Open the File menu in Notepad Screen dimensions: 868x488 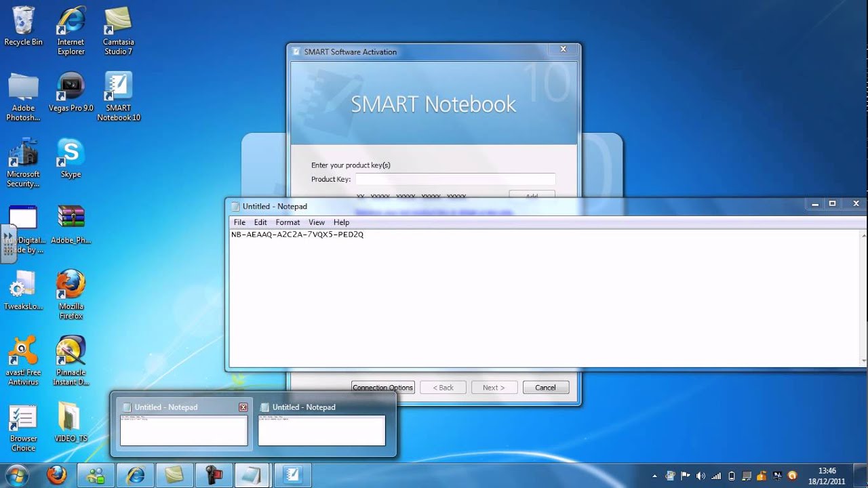(x=239, y=222)
